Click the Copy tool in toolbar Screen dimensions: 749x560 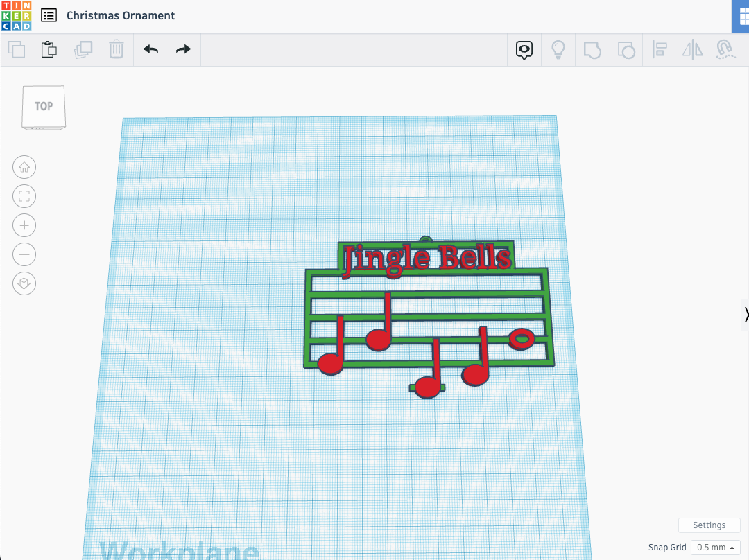pos(17,49)
